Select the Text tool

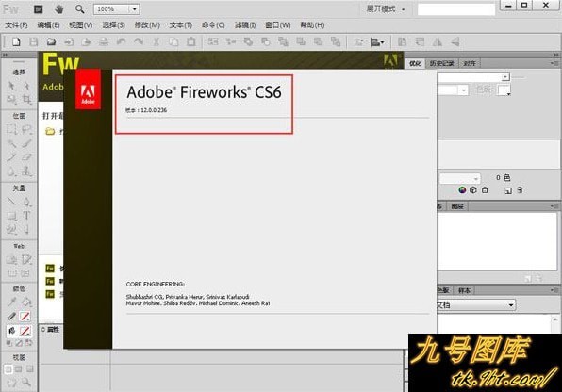(26, 216)
